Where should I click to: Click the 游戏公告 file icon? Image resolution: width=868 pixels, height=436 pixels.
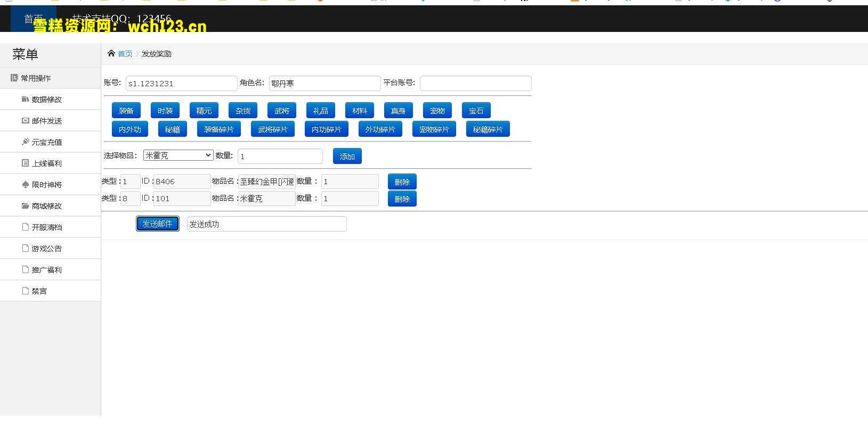[25, 248]
